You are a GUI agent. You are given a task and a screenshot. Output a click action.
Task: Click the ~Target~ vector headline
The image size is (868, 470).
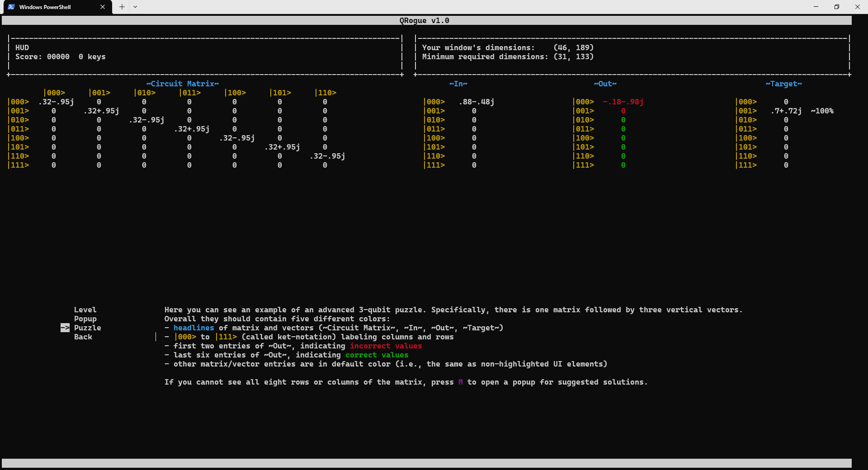784,83
